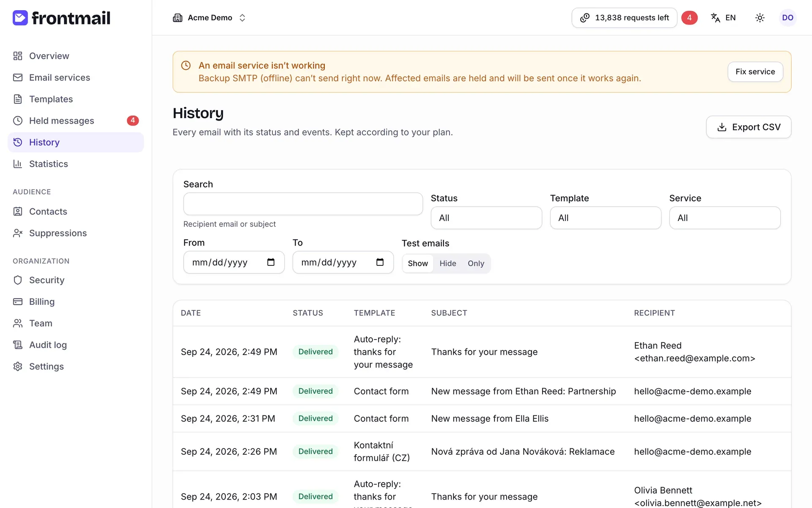Open the DO user avatar menu
Viewport: 812px width, 508px height.
pyautogui.click(x=787, y=18)
